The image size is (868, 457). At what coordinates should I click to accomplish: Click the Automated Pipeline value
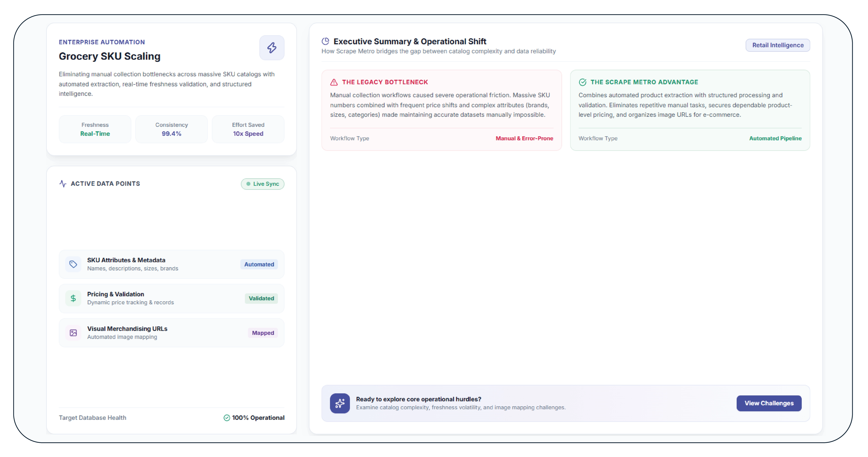[x=775, y=138]
